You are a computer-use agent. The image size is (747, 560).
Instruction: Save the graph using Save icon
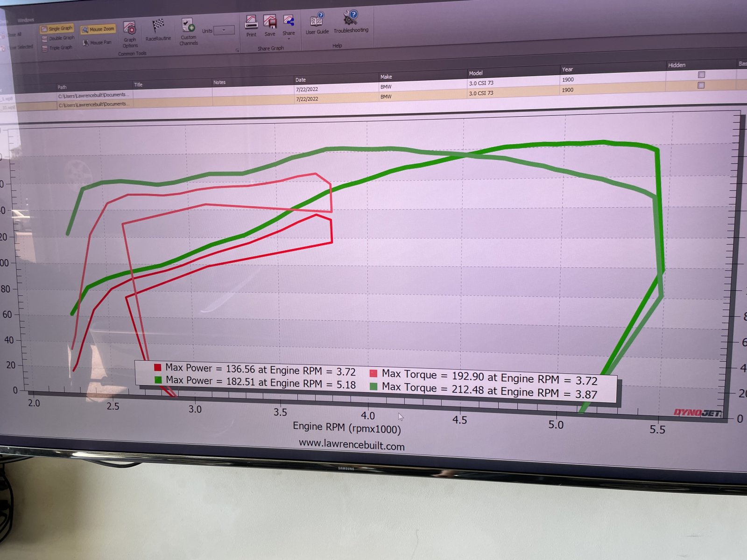click(270, 25)
